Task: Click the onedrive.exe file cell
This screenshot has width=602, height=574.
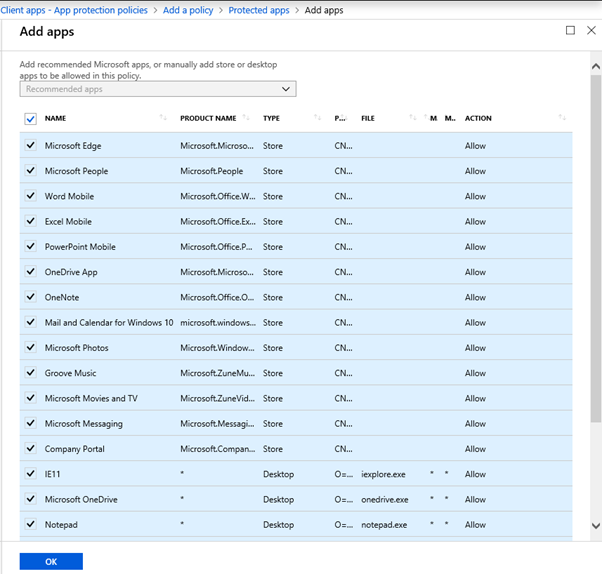Action: pyautogui.click(x=385, y=500)
